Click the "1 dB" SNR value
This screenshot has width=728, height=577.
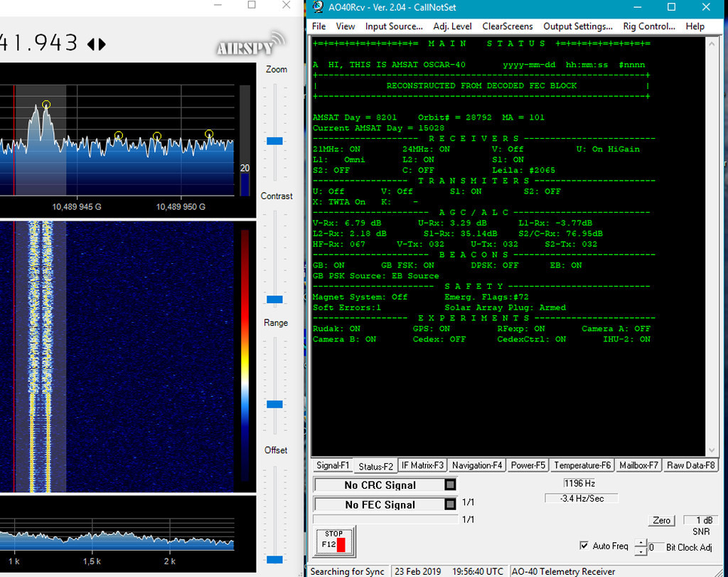coord(700,520)
